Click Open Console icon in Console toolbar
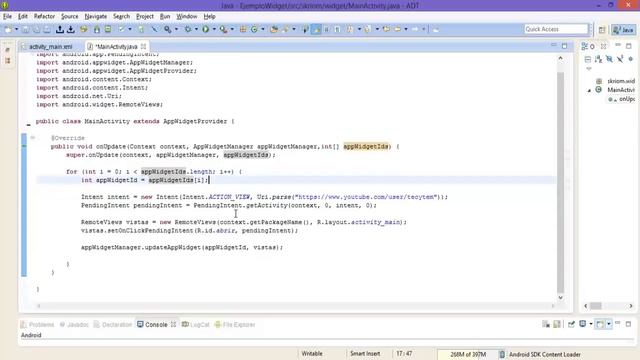The image size is (640, 360). [600, 324]
